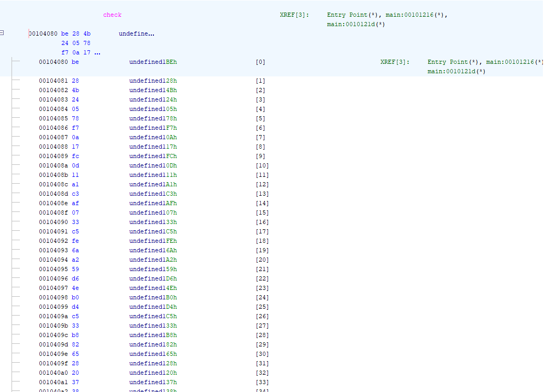Select address 00104097

(x=53, y=288)
